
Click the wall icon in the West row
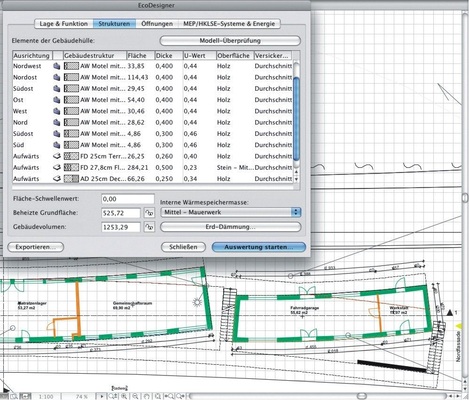pos(57,111)
